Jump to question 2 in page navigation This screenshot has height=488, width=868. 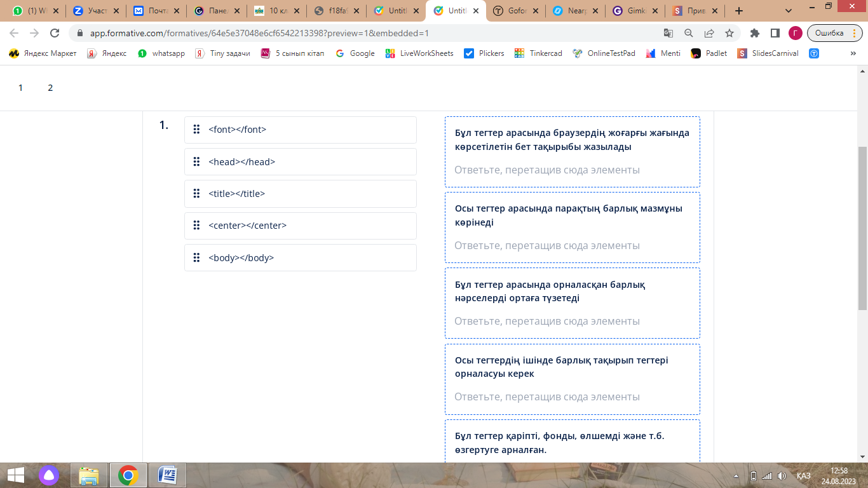(x=50, y=88)
